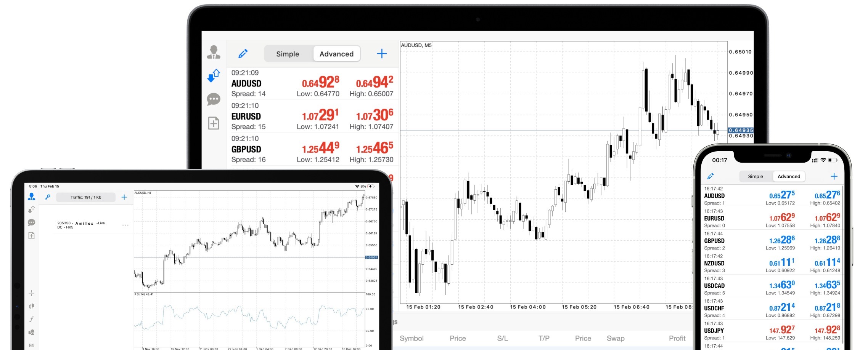This screenshot has width=868, height=350.
Task: Select EURUSD row on phone quotes
Action: coord(772,218)
